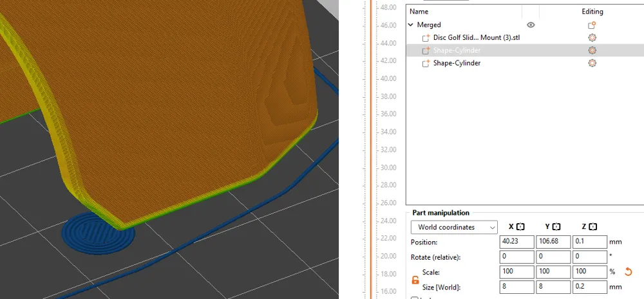Click part icon beside last Shape-Cylinder

pos(426,63)
